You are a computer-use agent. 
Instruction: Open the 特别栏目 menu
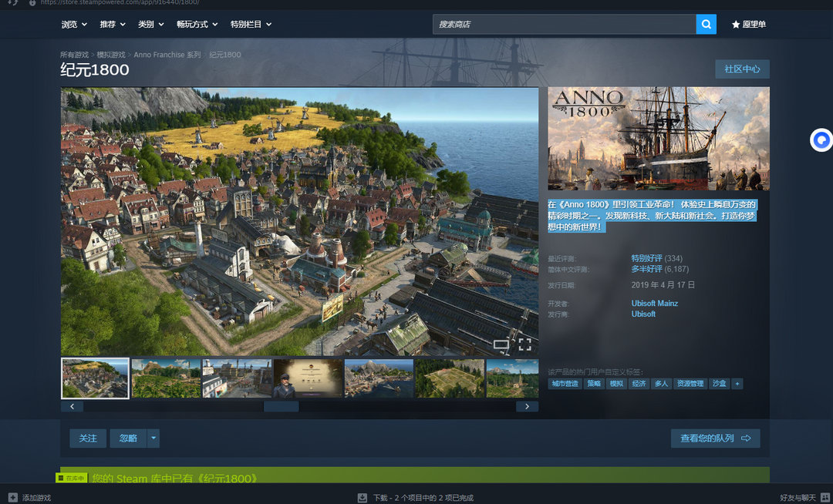pyautogui.click(x=251, y=25)
